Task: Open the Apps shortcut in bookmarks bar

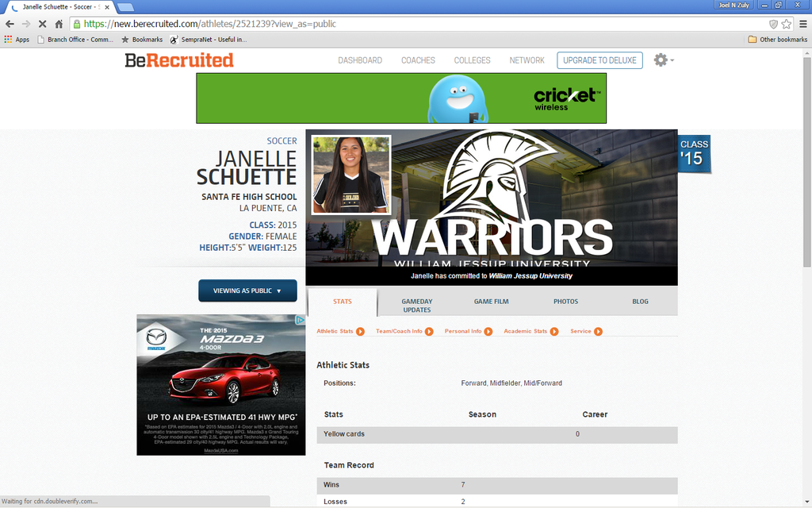Action: tap(17, 40)
